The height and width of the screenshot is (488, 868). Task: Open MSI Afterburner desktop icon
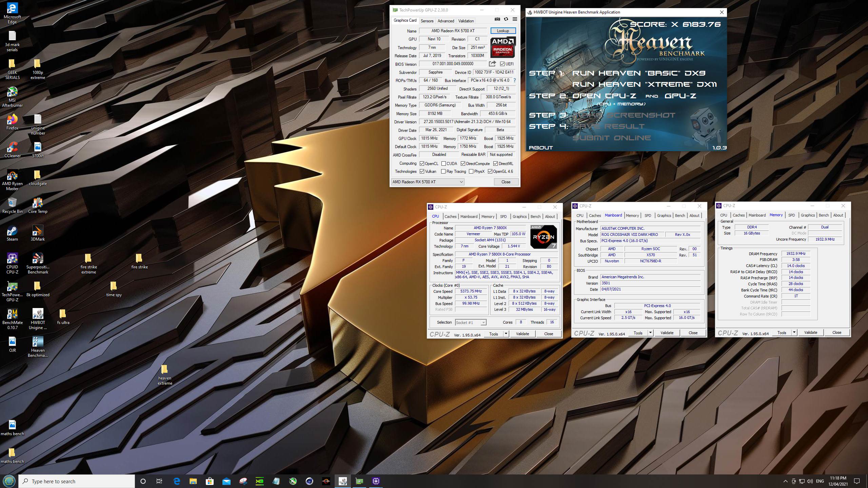(x=12, y=97)
